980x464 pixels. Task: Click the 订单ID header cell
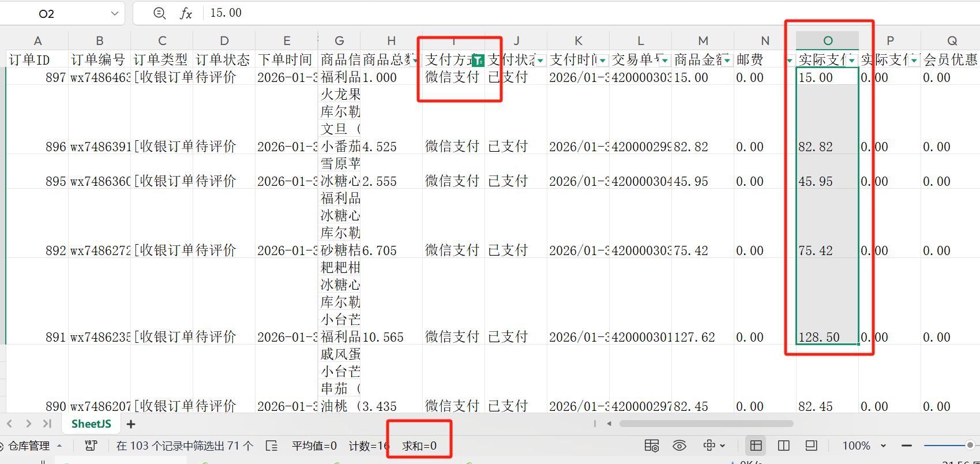[x=37, y=59]
